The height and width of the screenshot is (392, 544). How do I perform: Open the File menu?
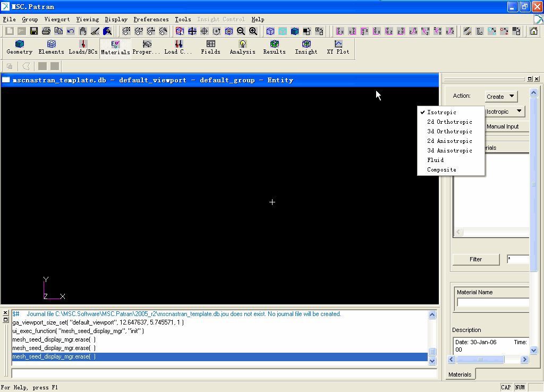10,20
